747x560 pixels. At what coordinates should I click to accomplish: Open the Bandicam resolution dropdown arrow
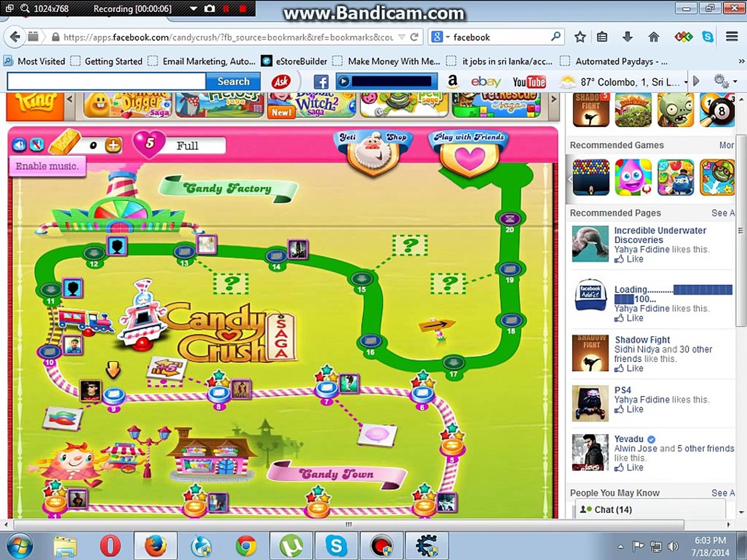click(193, 9)
